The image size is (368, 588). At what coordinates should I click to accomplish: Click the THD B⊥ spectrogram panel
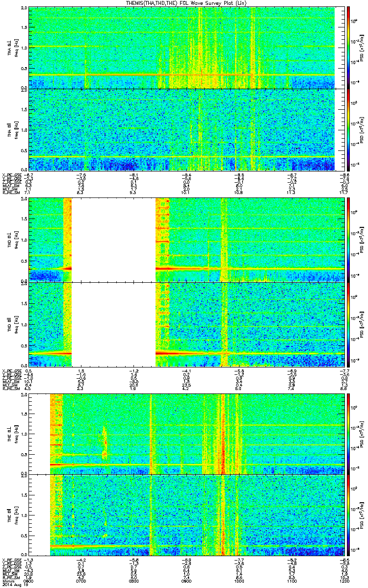click(186, 240)
